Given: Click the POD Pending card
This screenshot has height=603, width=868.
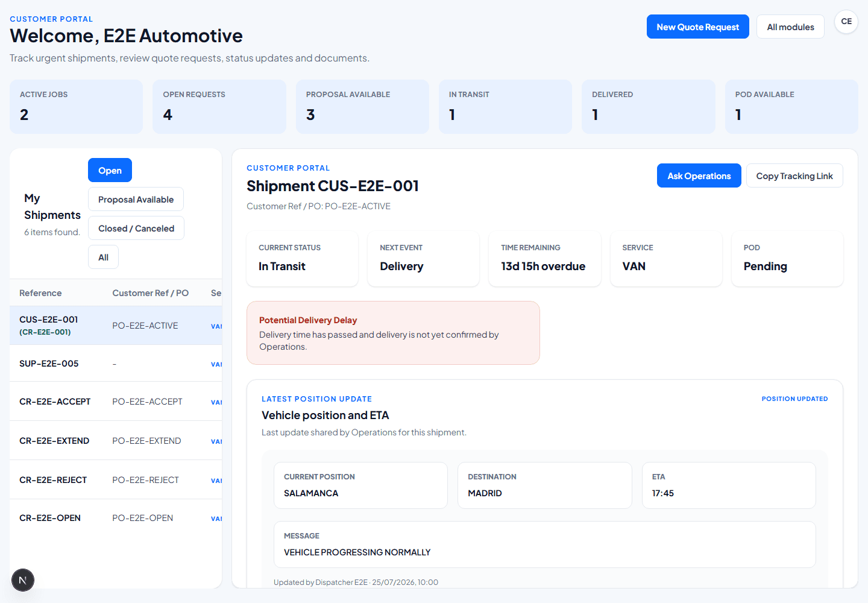Looking at the screenshot, I should pos(787,259).
